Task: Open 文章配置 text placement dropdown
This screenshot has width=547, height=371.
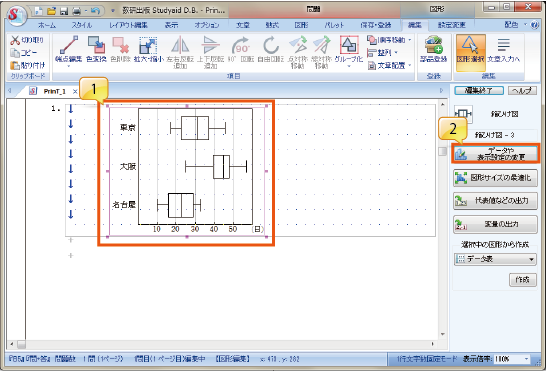Action: pos(389,65)
